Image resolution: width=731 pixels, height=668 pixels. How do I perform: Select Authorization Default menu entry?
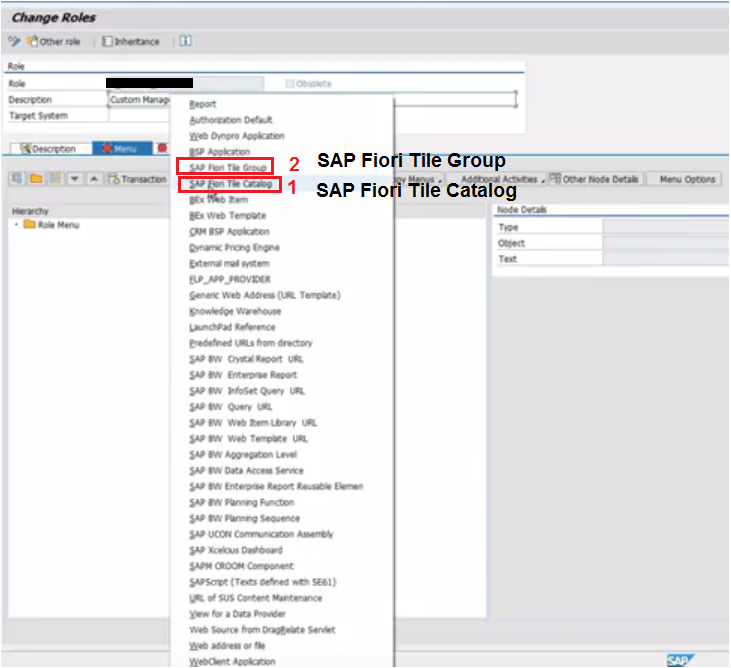[231, 120]
